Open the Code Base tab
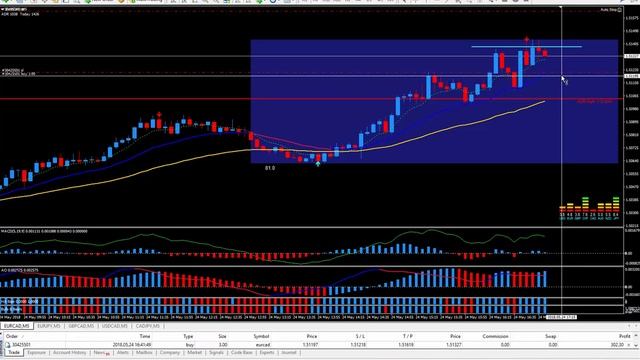Screen dimensions: 640x360 click(242, 352)
